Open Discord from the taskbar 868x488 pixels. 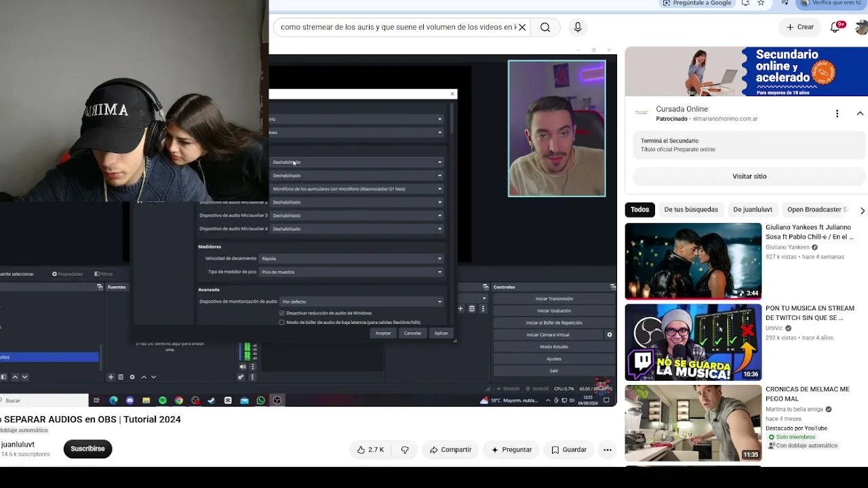point(130,401)
